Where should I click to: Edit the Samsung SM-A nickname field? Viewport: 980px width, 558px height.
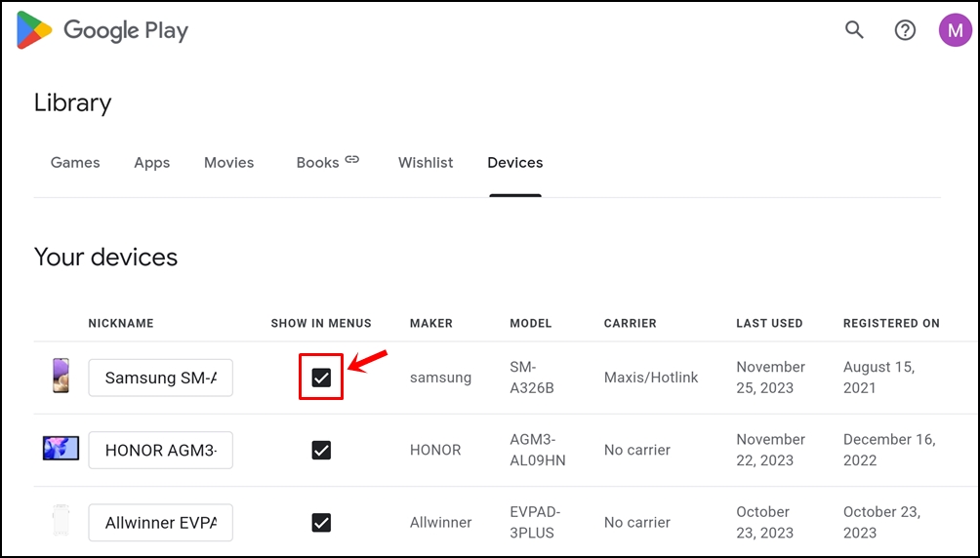point(161,378)
